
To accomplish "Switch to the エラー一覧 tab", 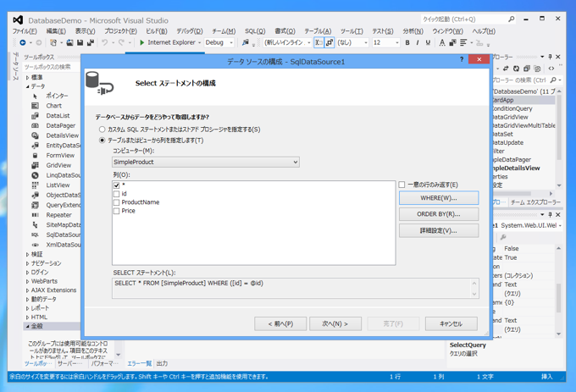I will [x=139, y=363].
